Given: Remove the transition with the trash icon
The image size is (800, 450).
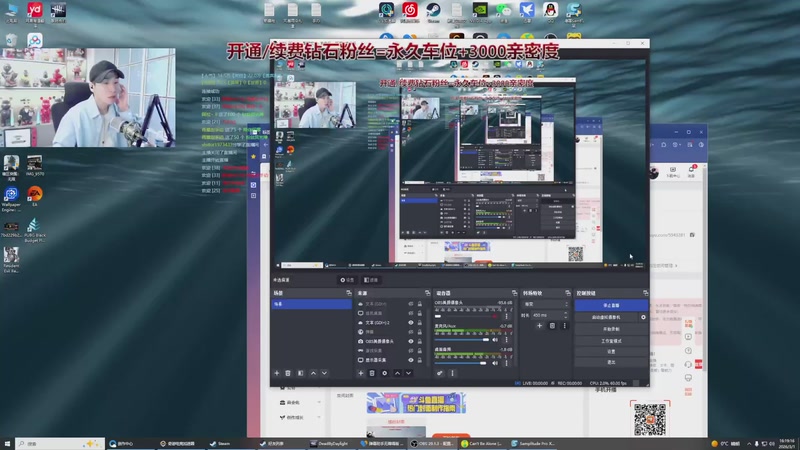Looking at the screenshot, I should (x=552, y=326).
